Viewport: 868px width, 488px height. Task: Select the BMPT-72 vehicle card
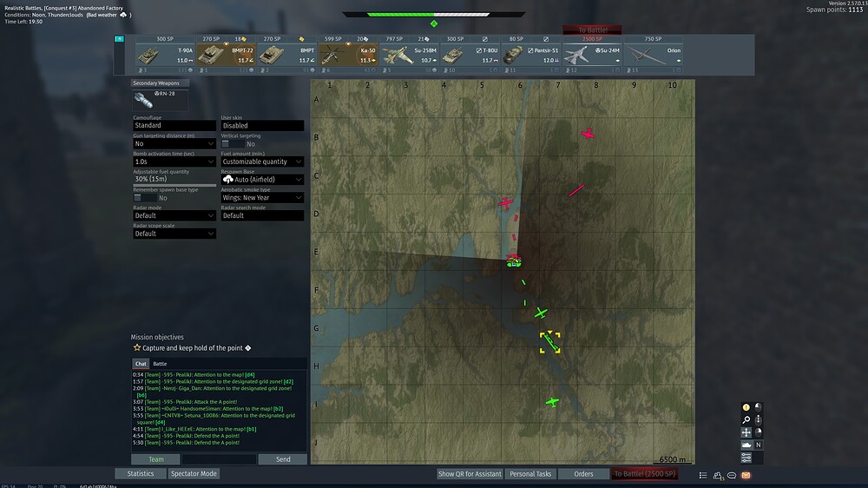point(226,55)
